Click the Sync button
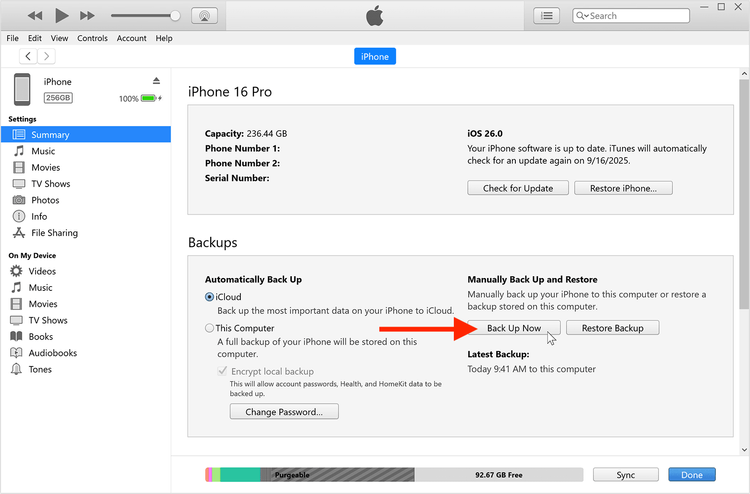The width and height of the screenshot is (750, 494). point(626,475)
